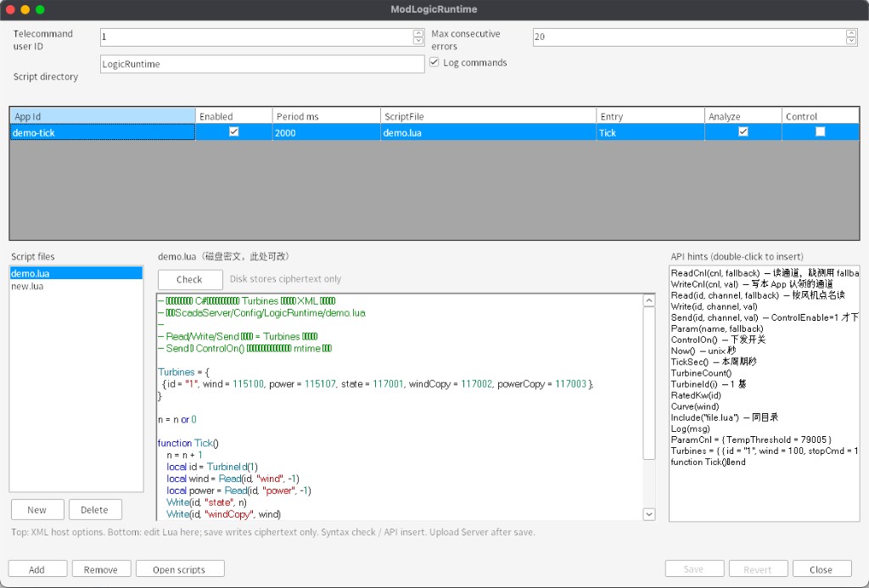Click the demo.lua ScriptFile table cell
Viewport: 869px width, 588px height.
(x=488, y=132)
